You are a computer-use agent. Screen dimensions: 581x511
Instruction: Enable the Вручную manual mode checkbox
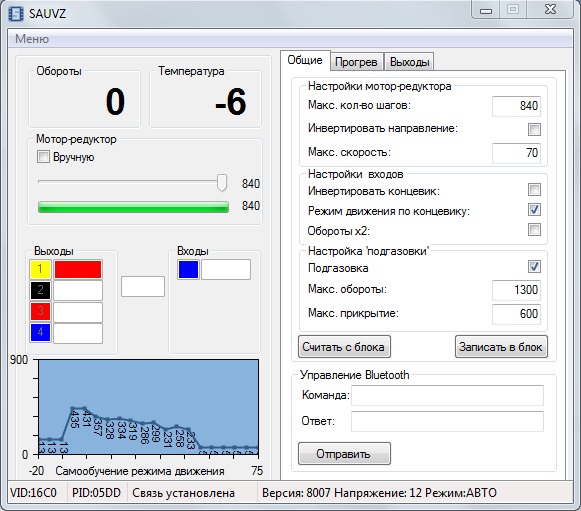pos(43,156)
